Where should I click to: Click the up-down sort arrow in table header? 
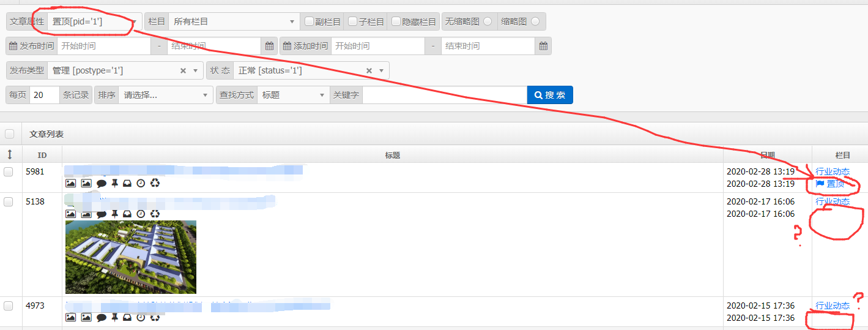(x=9, y=155)
